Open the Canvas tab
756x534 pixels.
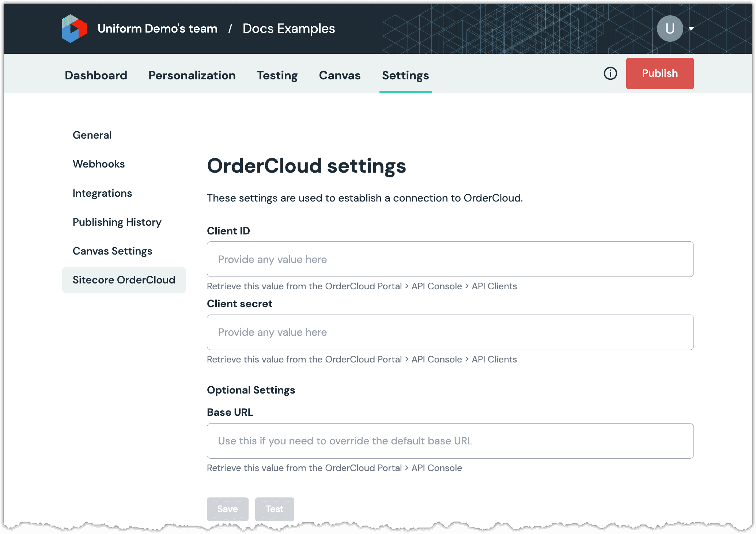click(x=340, y=75)
